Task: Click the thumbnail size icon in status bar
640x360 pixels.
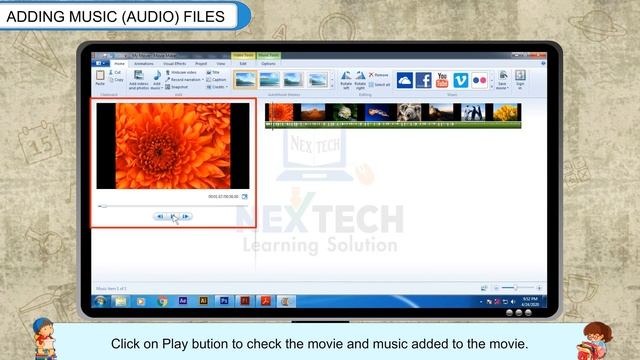Action: pos(484,288)
